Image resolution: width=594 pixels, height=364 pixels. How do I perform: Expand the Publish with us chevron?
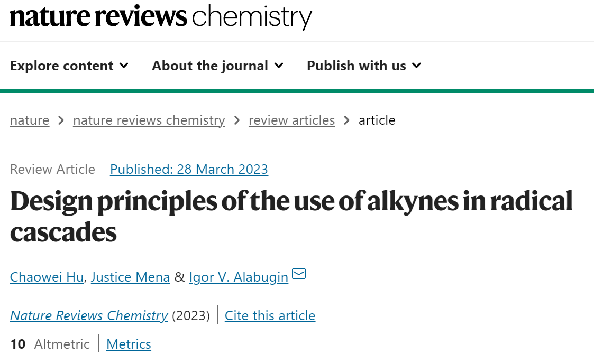417,66
